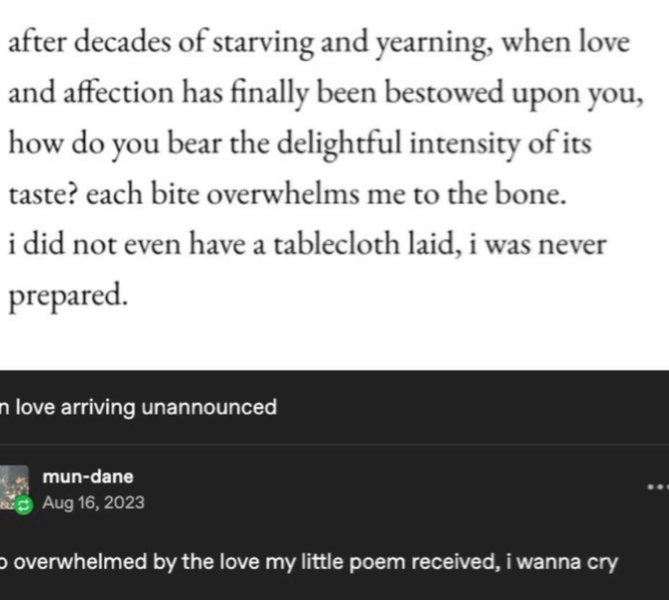Click the "love arriving unannounced" caption
The image size is (669, 600).
[138, 408]
